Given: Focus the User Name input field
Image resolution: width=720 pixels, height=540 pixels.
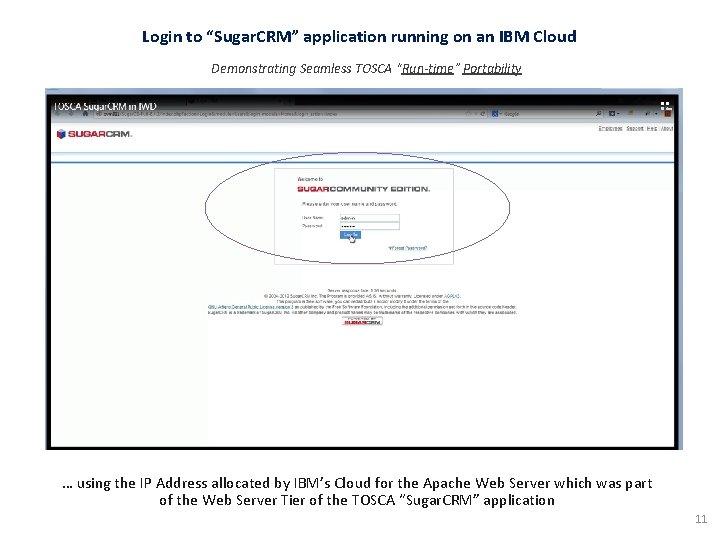Looking at the screenshot, I should click(x=370, y=218).
